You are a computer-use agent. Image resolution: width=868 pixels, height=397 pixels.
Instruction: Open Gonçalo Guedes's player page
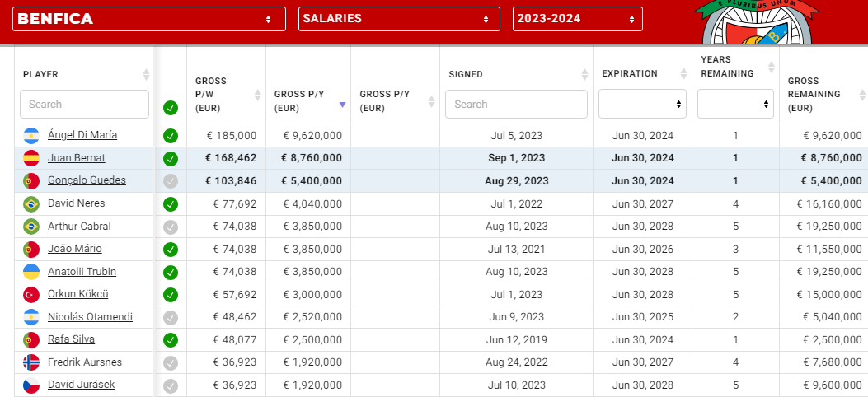tap(87, 180)
